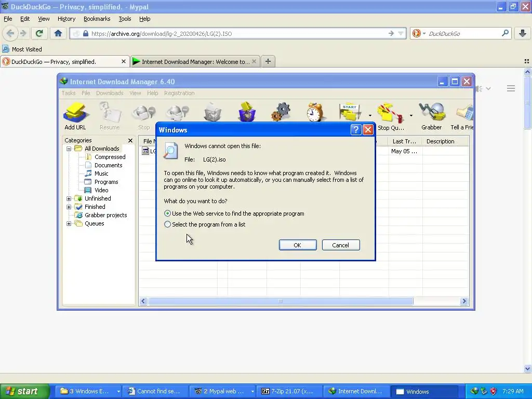The height and width of the screenshot is (399, 532).
Task: Collapse the All Downloads tree node
Action: pyautogui.click(x=69, y=149)
